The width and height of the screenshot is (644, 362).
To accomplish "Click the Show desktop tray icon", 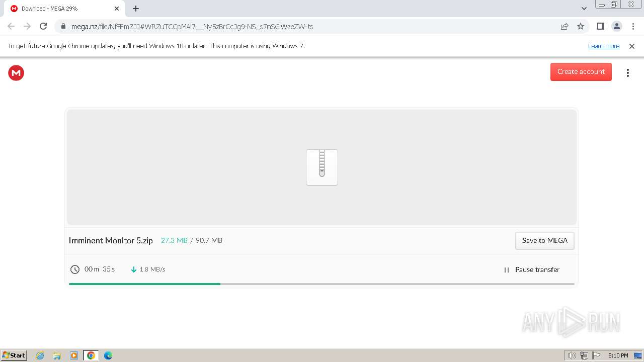I will [x=638, y=355].
